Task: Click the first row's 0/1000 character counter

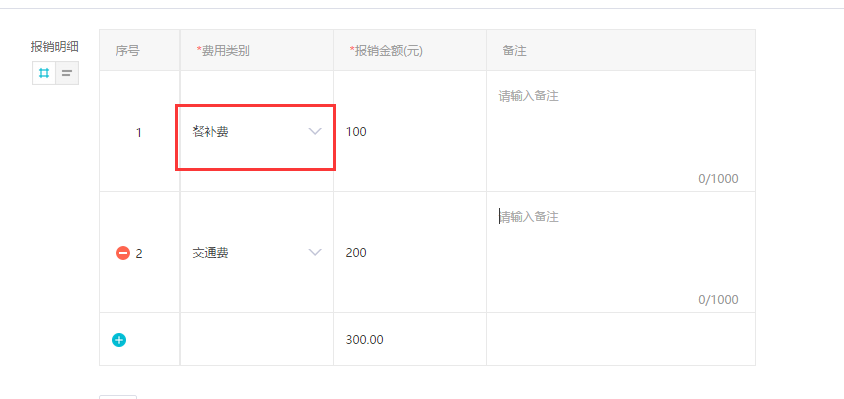Action: pyautogui.click(x=718, y=179)
